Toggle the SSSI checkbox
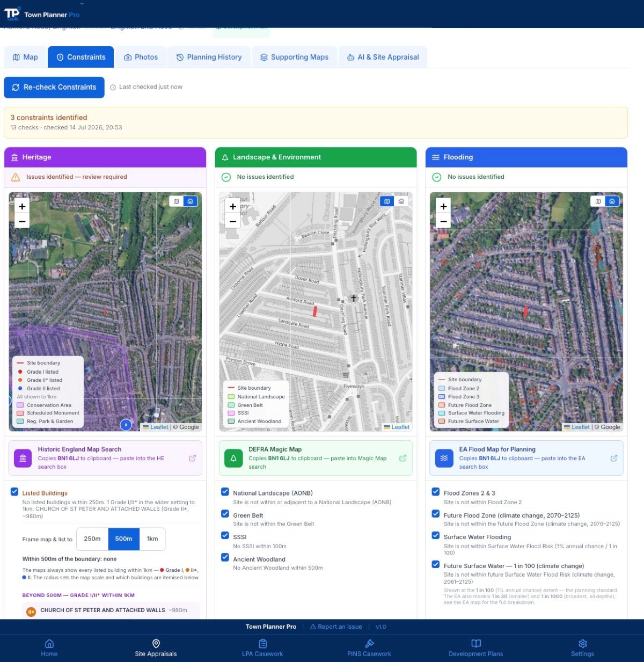Image resolution: width=644 pixels, height=662 pixels. click(x=225, y=535)
